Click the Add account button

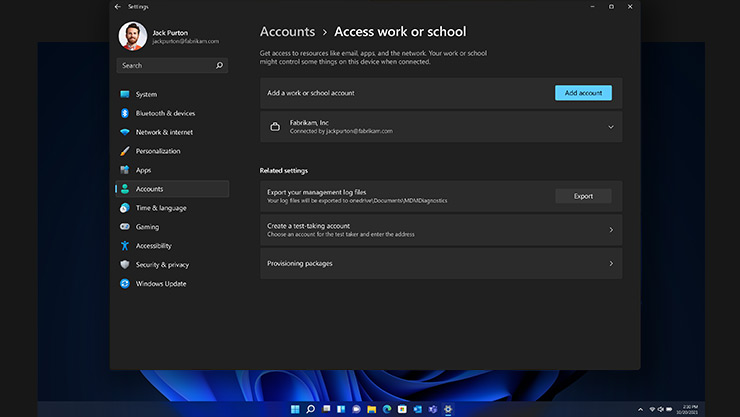coord(583,93)
